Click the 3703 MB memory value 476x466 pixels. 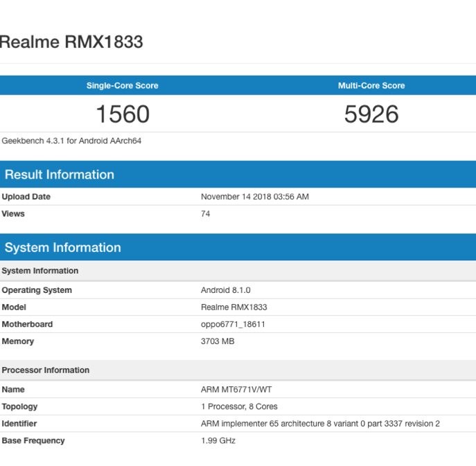tap(218, 341)
